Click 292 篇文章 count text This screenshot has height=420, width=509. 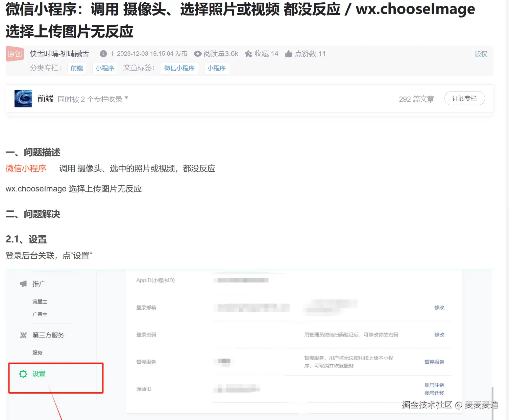click(x=416, y=99)
